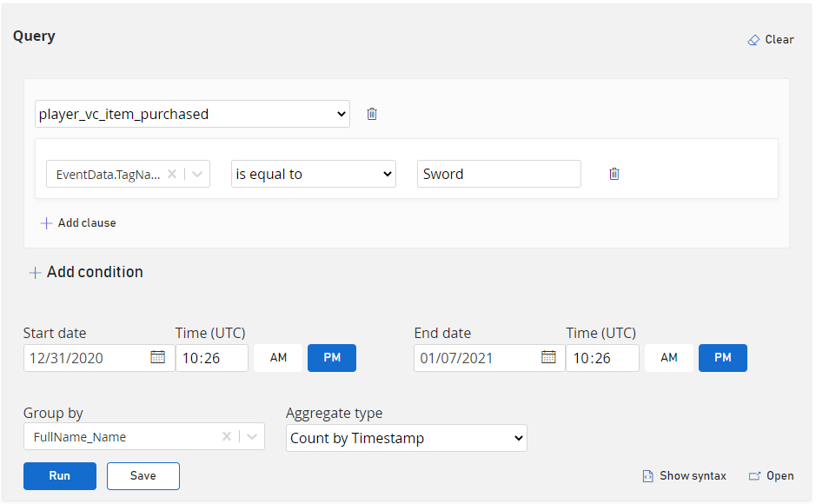The width and height of the screenshot is (816, 504).
Task: Click the Show syntax code icon
Action: coord(647,476)
